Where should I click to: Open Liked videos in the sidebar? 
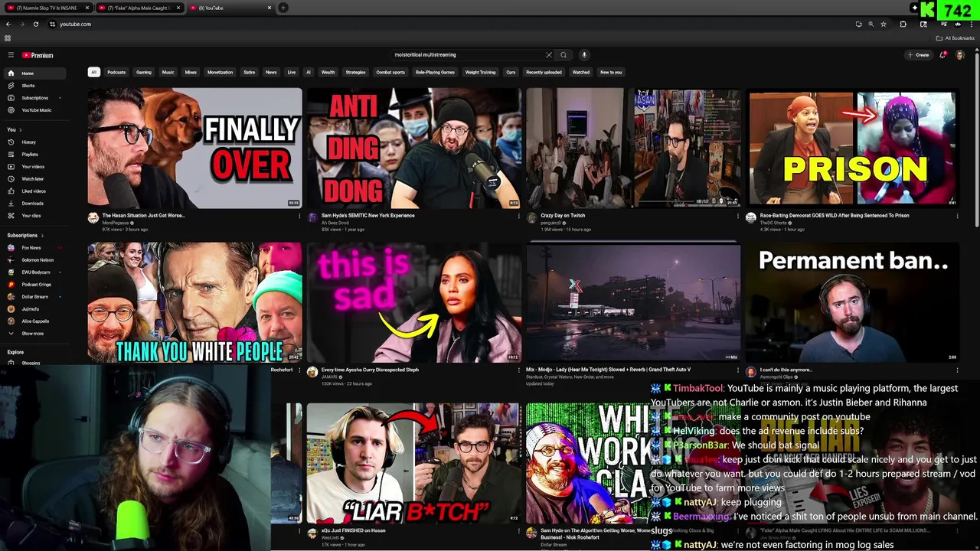[x=34, y=191]
